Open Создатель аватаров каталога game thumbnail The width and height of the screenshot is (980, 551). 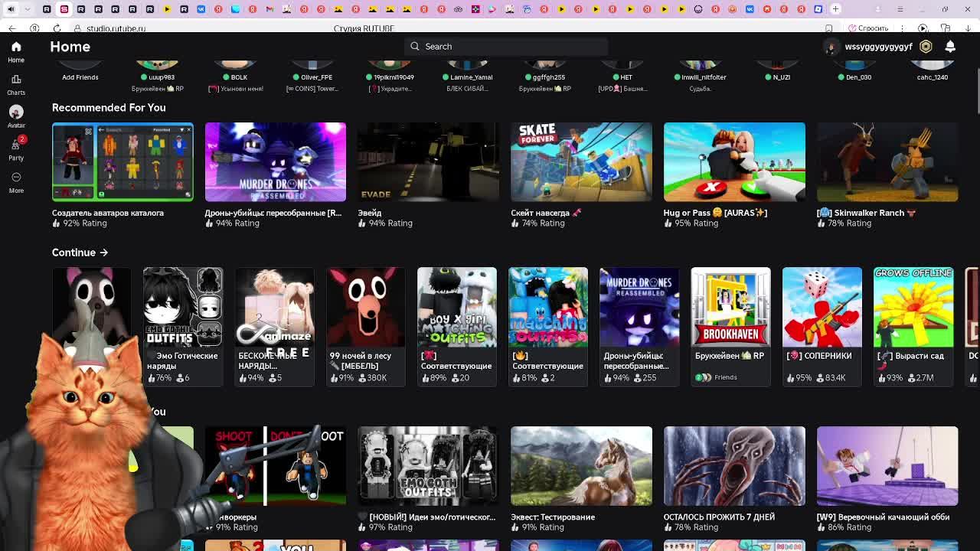(122, 161)
